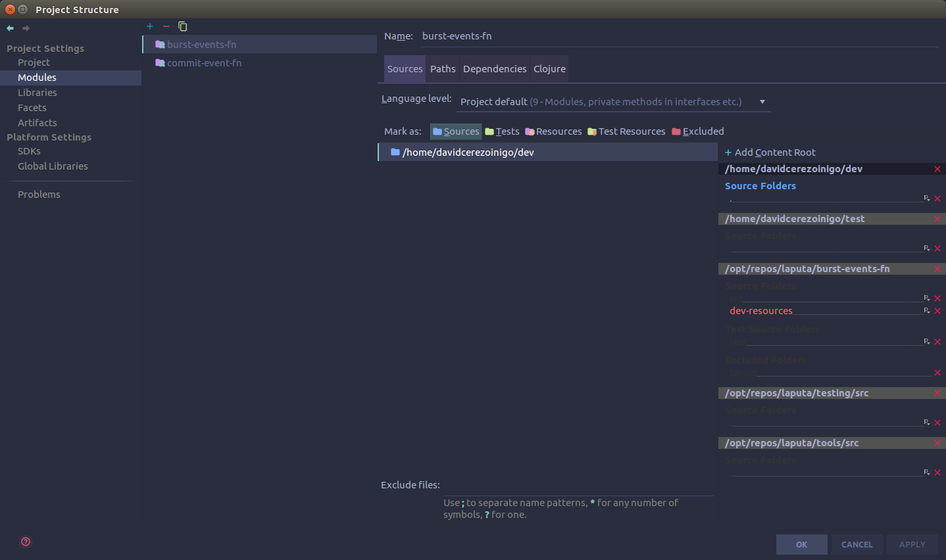Viewport: 946px width, 560px height.
Task: Switch to the Dependencies tab
Action: [x=494, y=68]
